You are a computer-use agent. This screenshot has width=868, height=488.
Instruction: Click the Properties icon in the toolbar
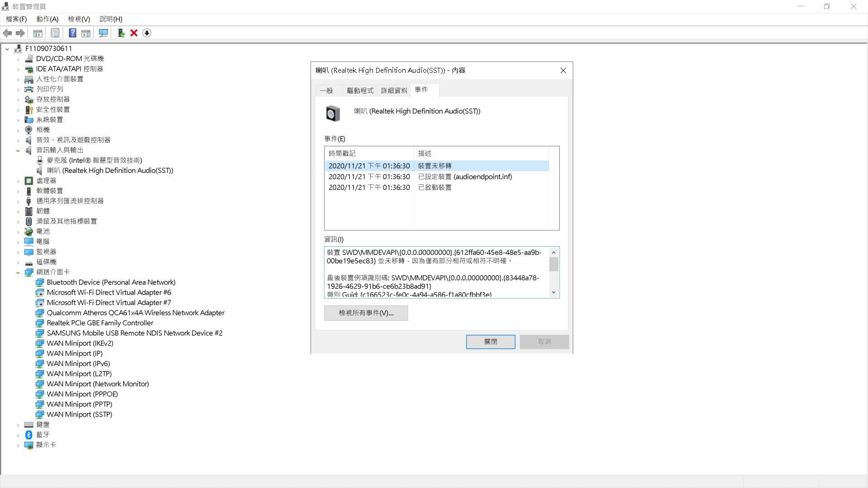coord(55,33)
